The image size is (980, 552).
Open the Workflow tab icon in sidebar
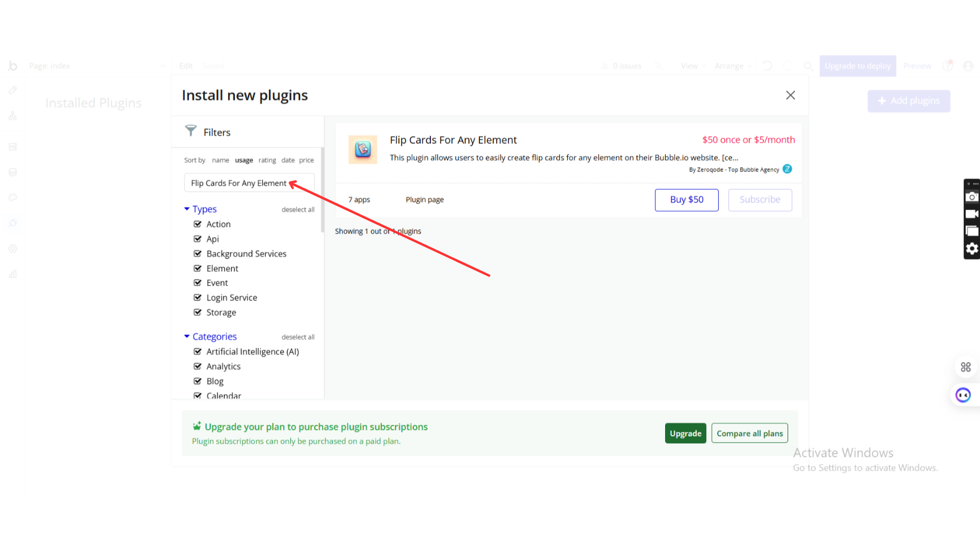point(13,116)
